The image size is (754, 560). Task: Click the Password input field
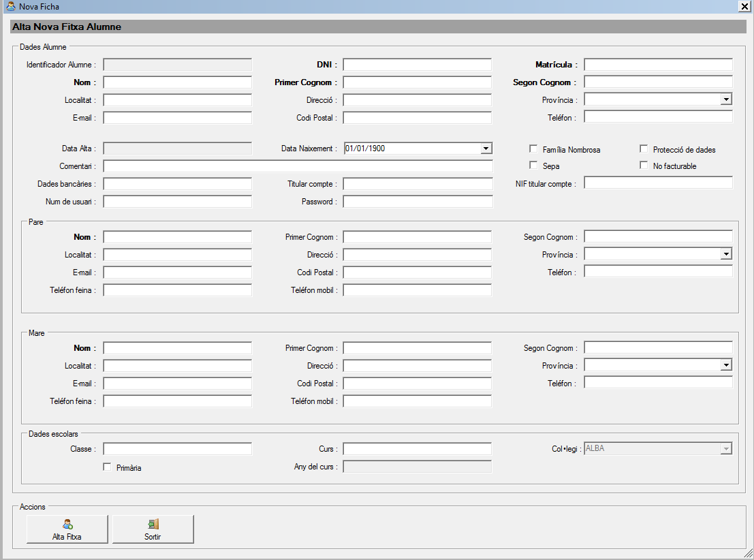pos(417,202)
